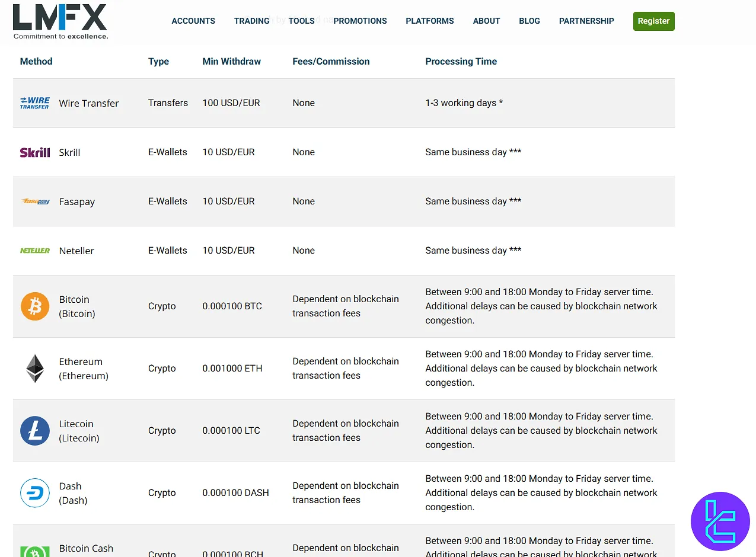
Task: Click the green Bitcoin Cash icon
Action: [35, 552]
